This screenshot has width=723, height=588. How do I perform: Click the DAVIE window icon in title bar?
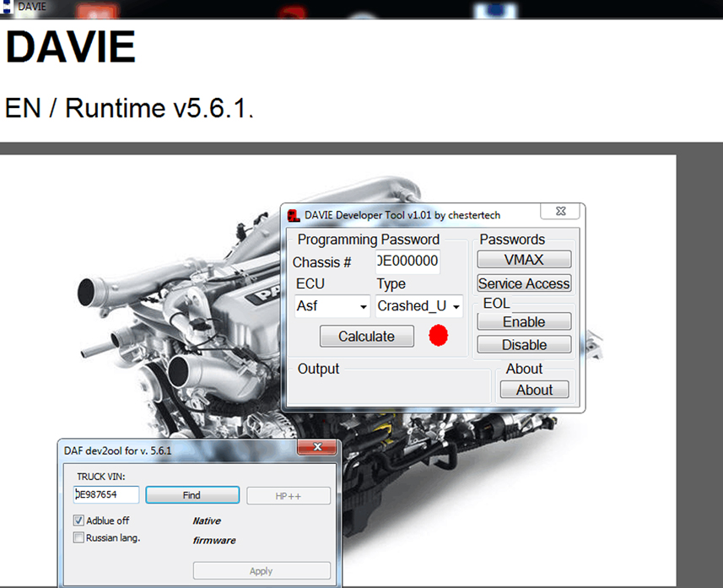(x=8, y=7)
